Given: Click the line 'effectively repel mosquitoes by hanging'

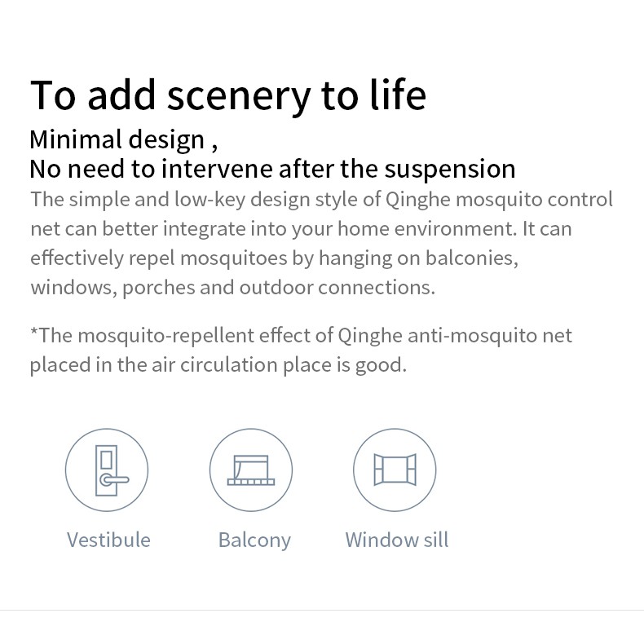Looking at the screenshot, I should [x=275, y=258].
